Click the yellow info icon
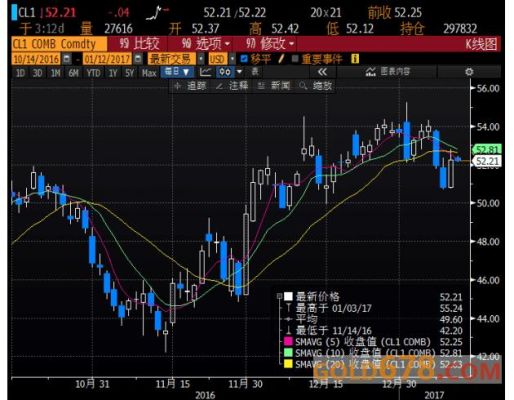 click(x=355, y=59)
